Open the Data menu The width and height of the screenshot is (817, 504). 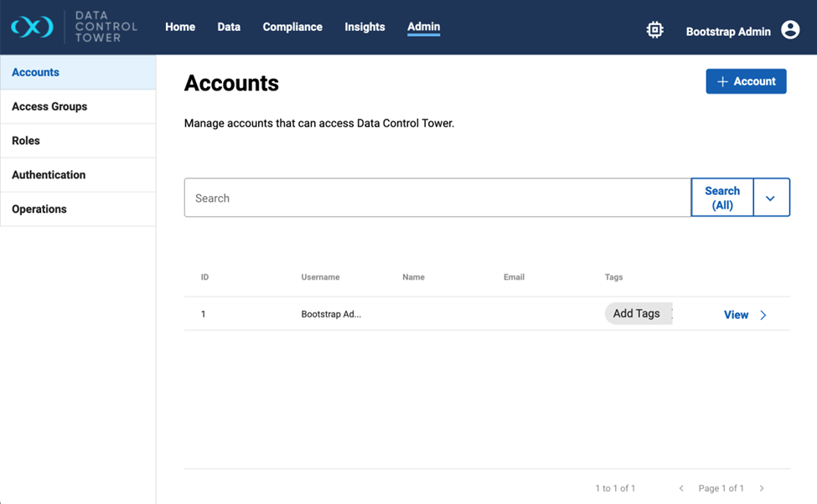pos(229,27)
